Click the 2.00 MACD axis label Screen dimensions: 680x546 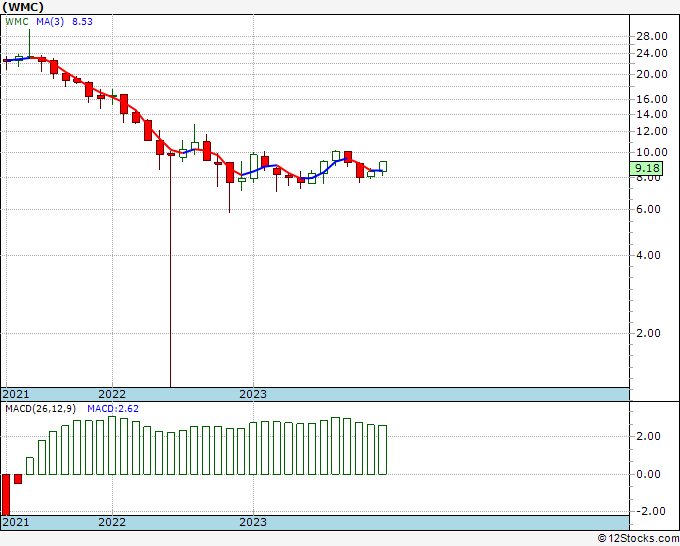(x=648, y=436)
